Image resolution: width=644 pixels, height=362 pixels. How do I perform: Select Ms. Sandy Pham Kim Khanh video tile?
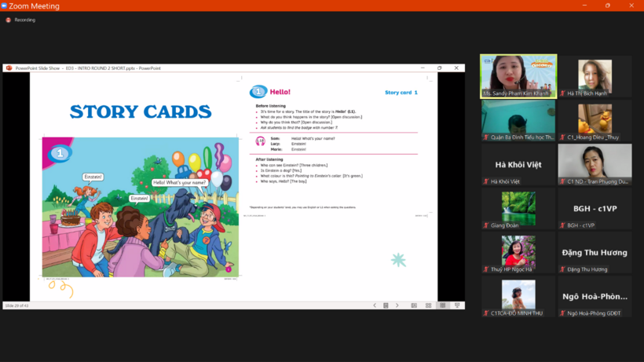click(518, 75)
